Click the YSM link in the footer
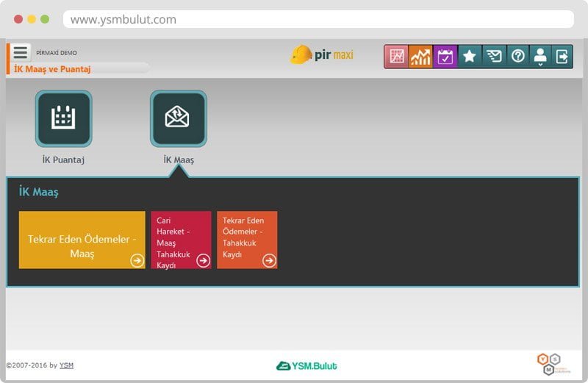Image resolution: width=588 pixels, height=383 pixels. click(x=66, y=365)
